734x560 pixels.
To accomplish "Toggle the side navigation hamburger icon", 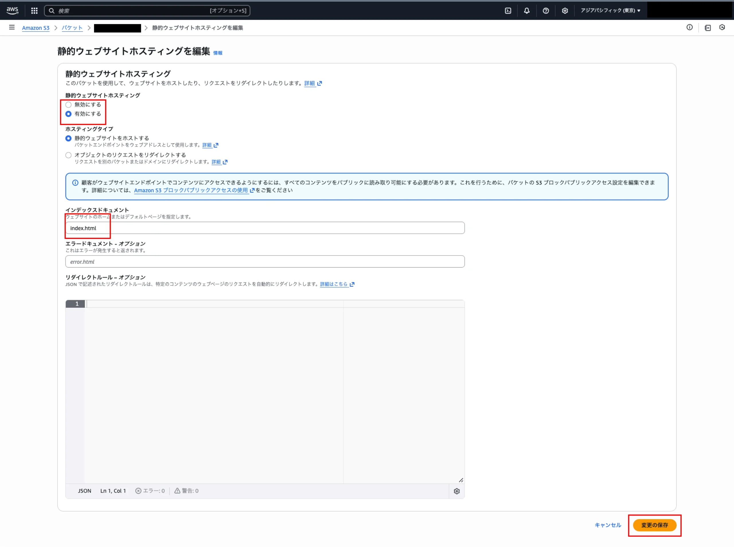I will (x=12, y=28).
